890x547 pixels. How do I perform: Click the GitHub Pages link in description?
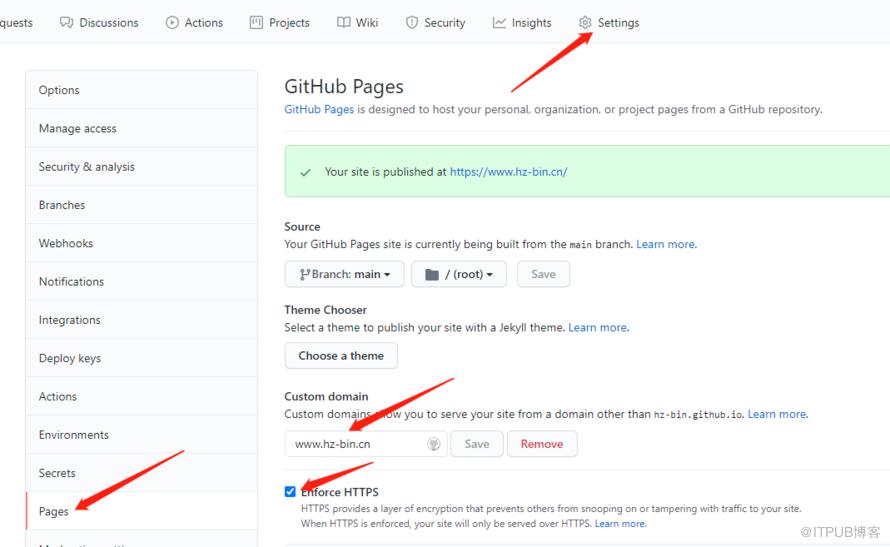click(x=319, y=110)
